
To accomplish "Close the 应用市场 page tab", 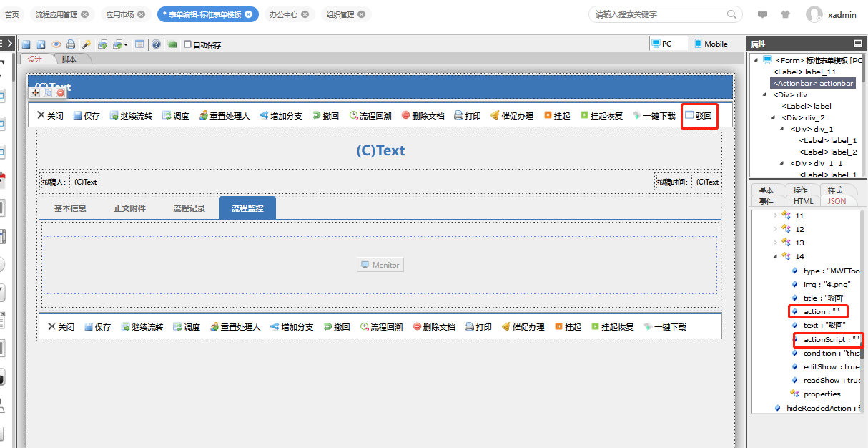I will click(x=142, y=14).
